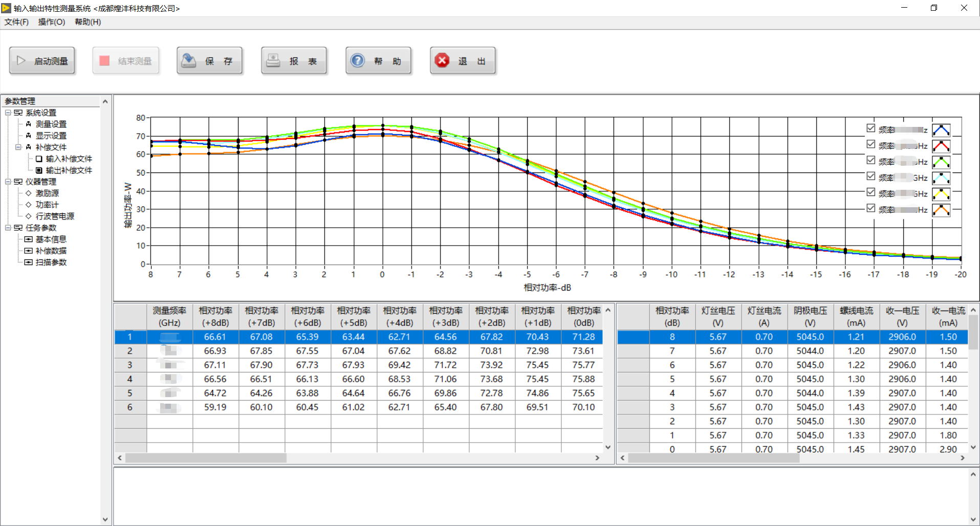This screenshot has width=980, height=526.
Task: Select the 激励源 instrument node
Action: click(x=47, y=193)
